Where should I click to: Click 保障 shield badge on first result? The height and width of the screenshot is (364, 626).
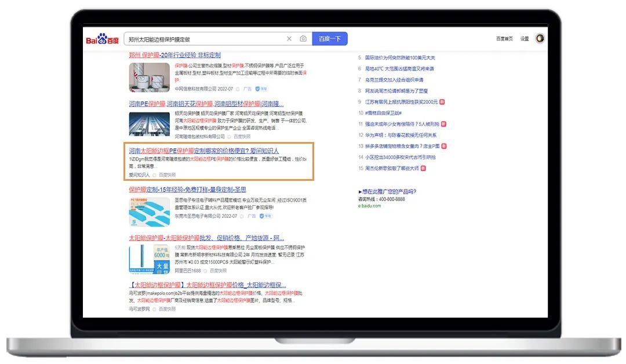[262, 89]
